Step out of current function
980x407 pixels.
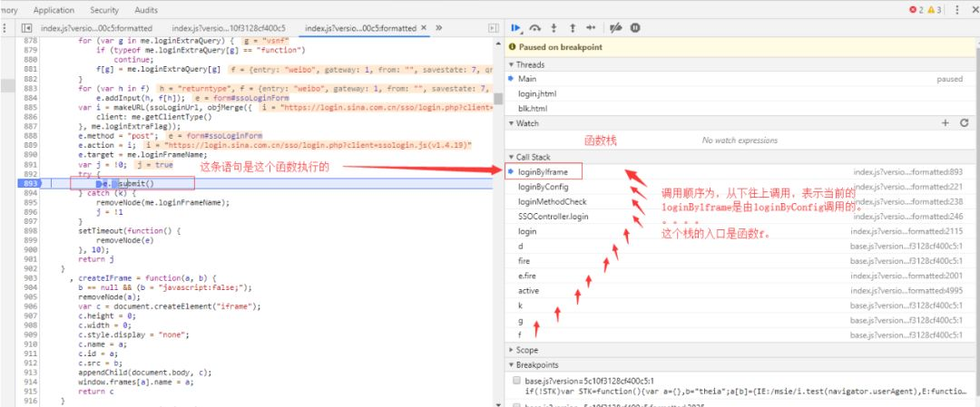572,28
